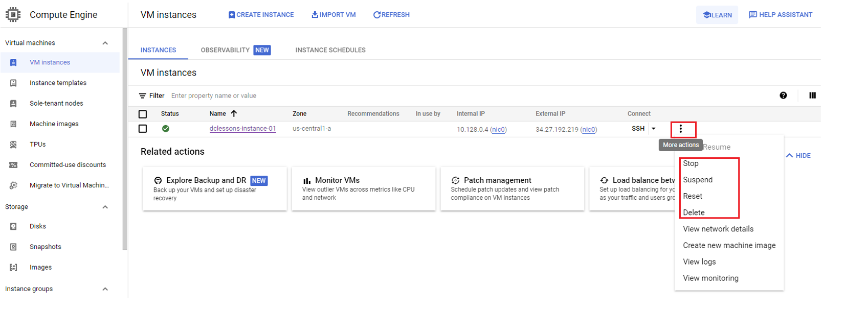Open the Help Assistant
This screenshot has height=333, width=868.
781,15
